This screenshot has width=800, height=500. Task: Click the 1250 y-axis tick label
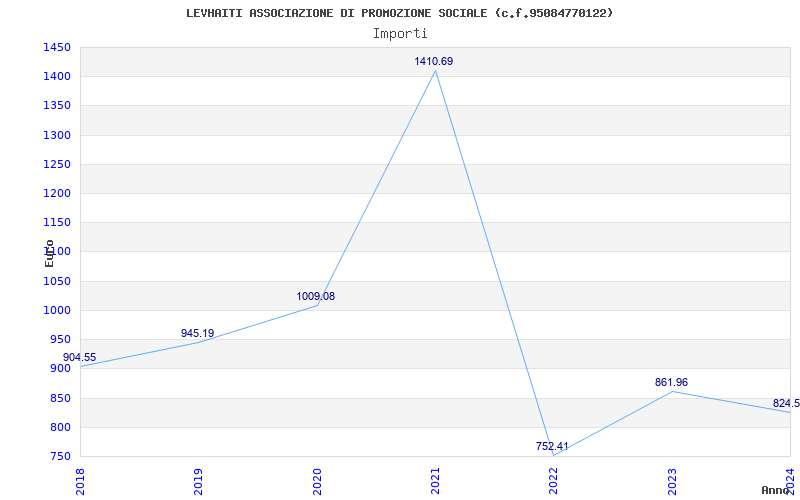(x=57, y=164)
